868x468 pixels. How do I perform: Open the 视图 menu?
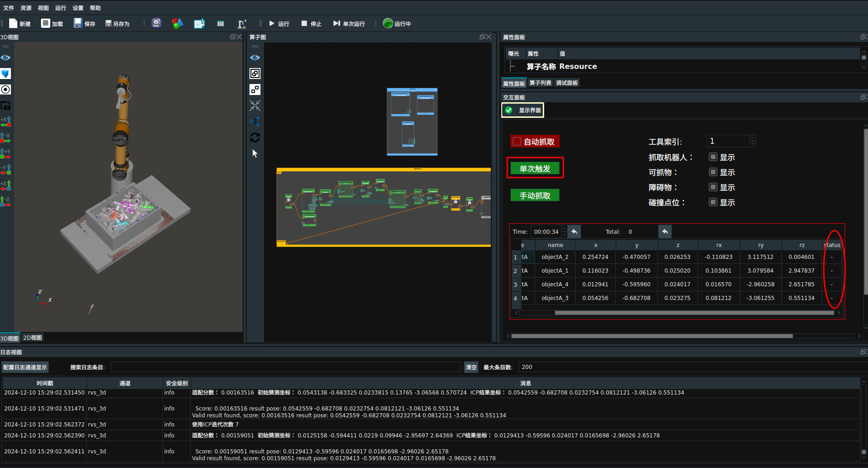(43, 8)
